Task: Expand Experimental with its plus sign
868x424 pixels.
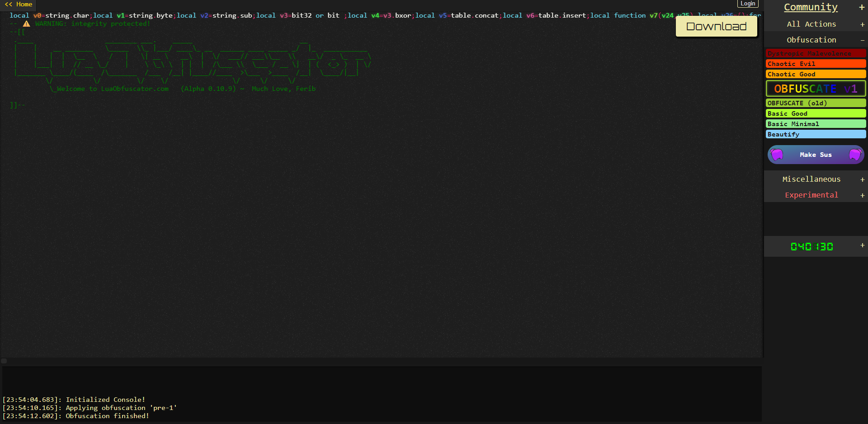Action: point(862,195)
